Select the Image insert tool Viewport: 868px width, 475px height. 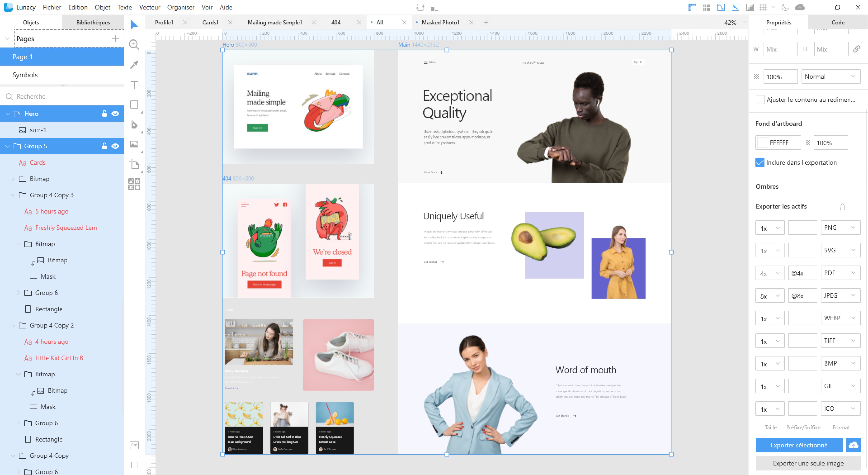(x=134, y=144)
